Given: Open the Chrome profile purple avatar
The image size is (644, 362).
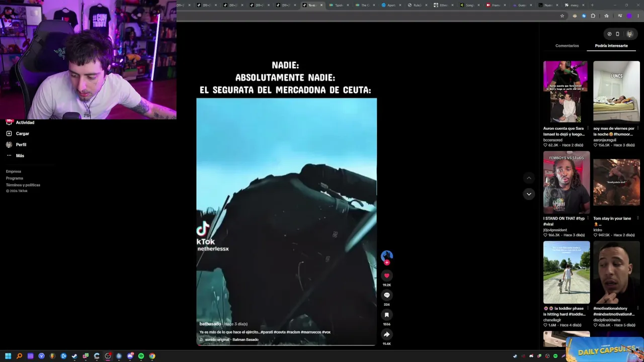Looking at the screenshot, I should pos(629,16).
